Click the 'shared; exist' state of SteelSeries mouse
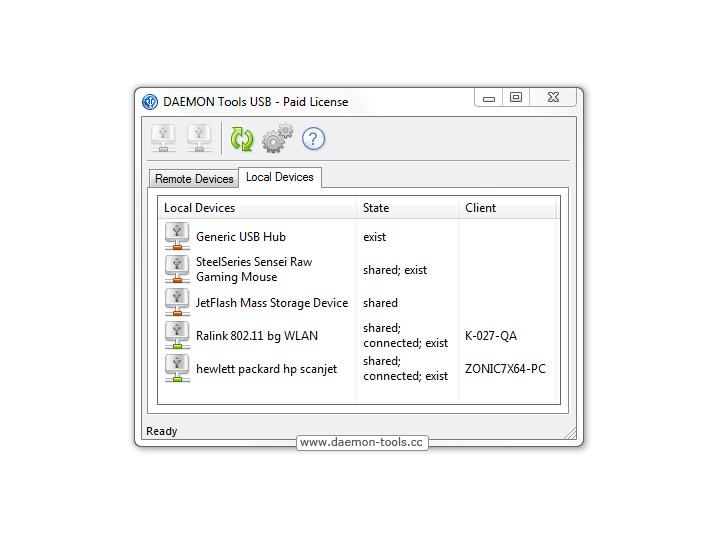725x540 pixels. pos(395,270)
